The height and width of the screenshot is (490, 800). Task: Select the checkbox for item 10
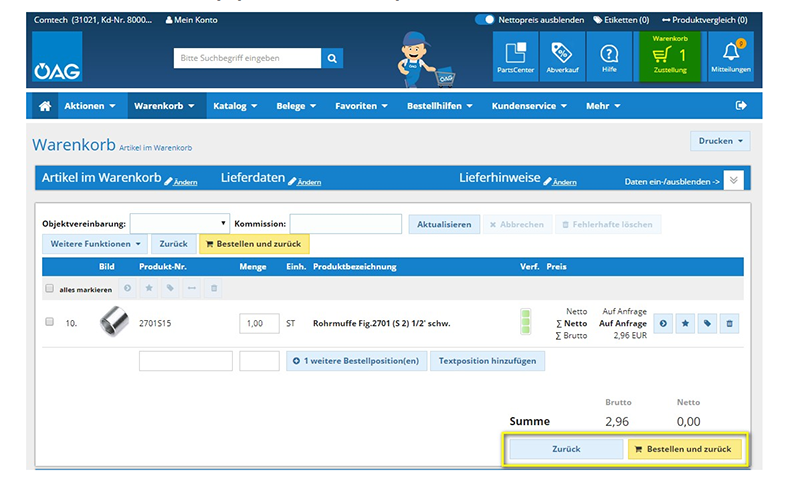(50, 323)
